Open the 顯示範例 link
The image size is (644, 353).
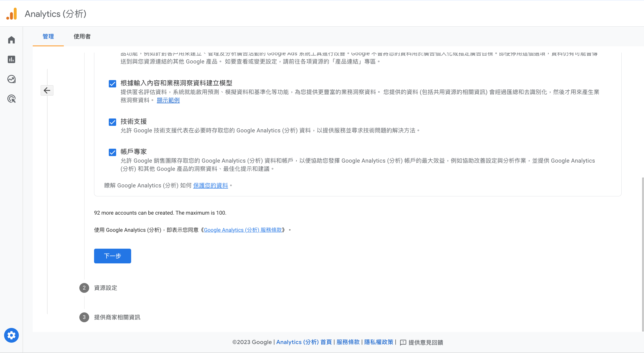click(168, 100)
